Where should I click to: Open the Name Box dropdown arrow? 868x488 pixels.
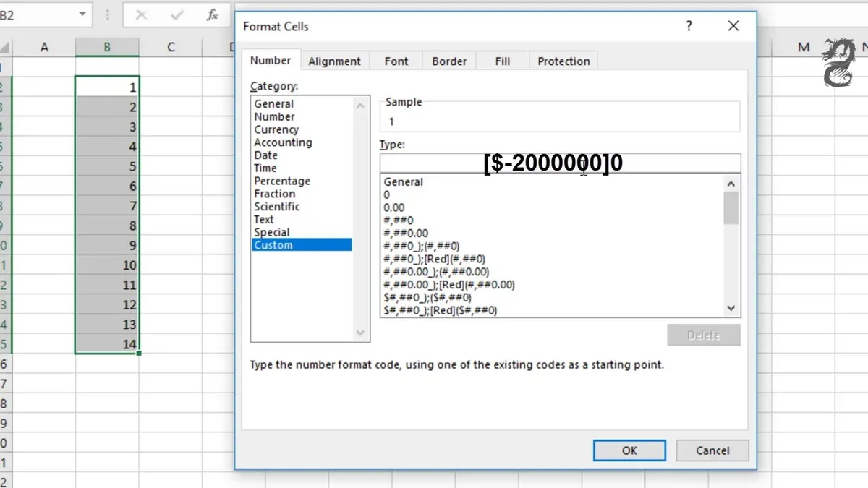tap(82, 14)
